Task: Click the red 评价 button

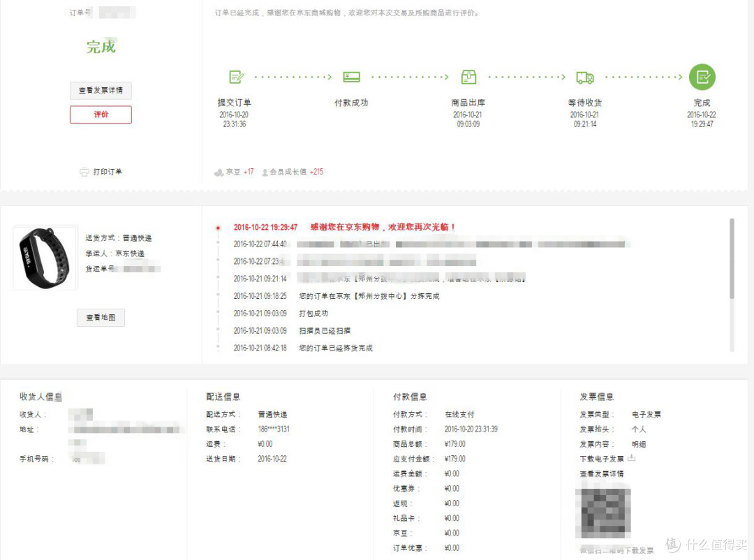Action: (101, 115)
